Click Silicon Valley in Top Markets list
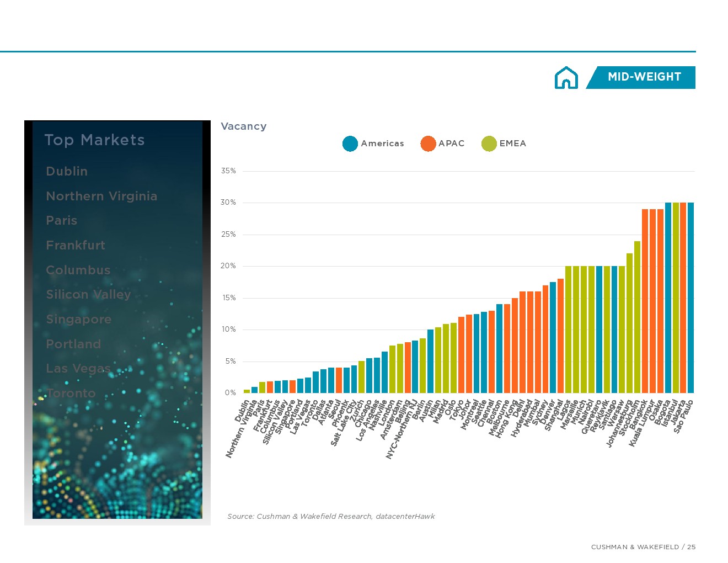Screen dimensions: 728x563 pos(88,294)
